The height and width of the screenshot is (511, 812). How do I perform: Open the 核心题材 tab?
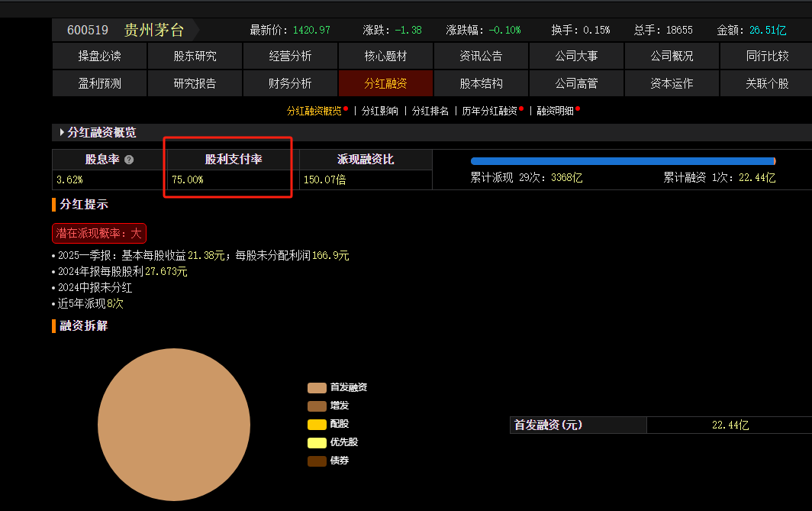pos(385,56)
